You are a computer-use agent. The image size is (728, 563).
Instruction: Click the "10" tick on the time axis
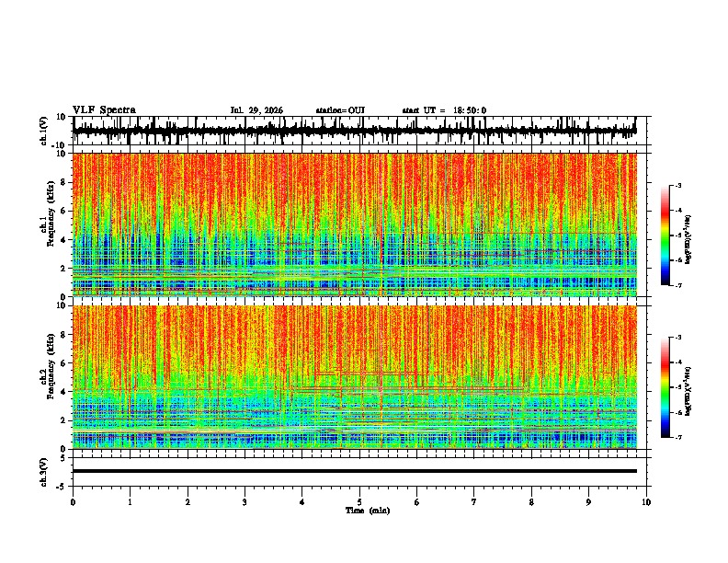pyautogui.click(x=646, y=502)
